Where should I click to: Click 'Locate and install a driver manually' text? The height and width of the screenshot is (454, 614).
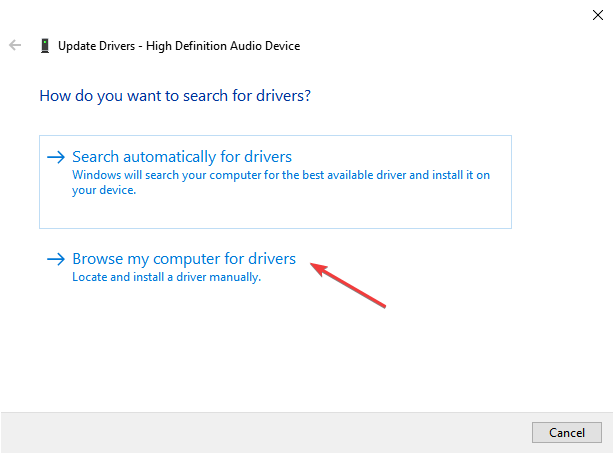[x=166, y=277]
